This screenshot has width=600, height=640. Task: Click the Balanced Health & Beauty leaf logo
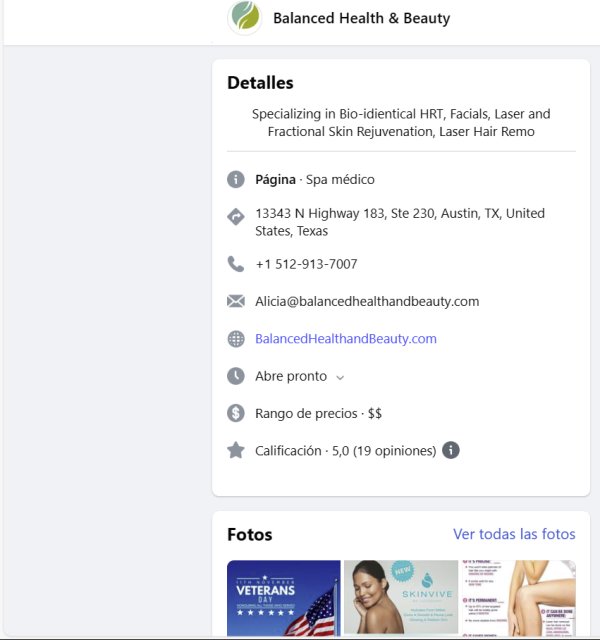(245, 17)
